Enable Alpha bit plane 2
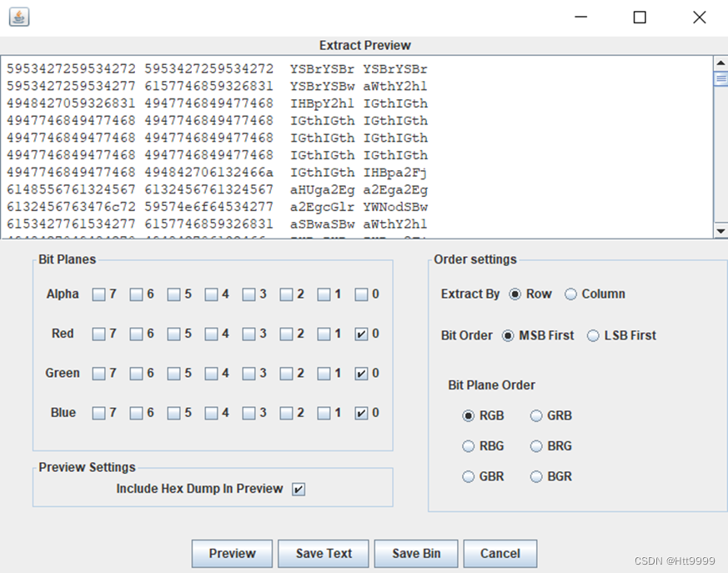This screenshot has height=573, width=728. [287, 294]
